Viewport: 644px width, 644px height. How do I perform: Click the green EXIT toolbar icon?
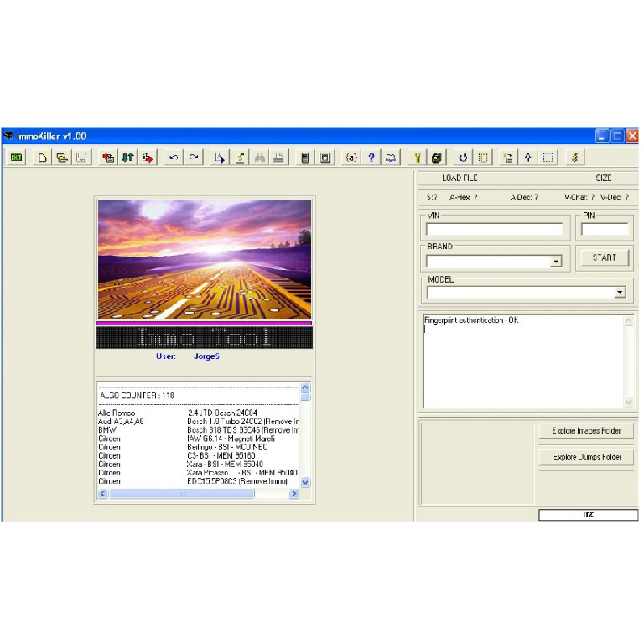(x=16, y=158)
